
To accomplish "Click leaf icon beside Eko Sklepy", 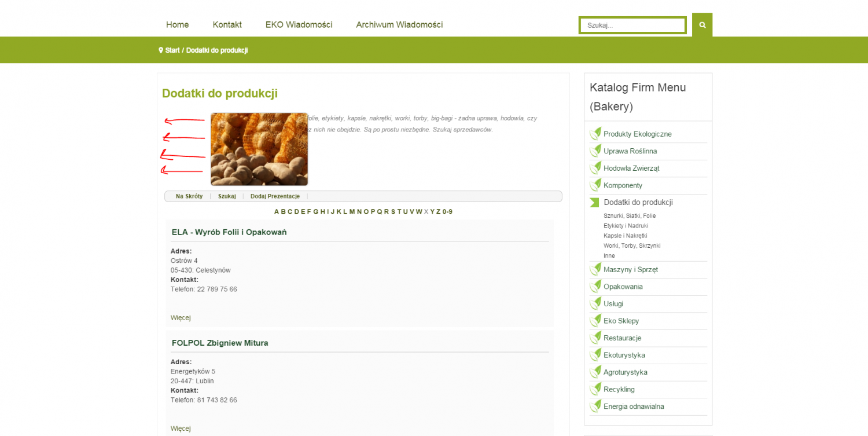I will (595, 321).
